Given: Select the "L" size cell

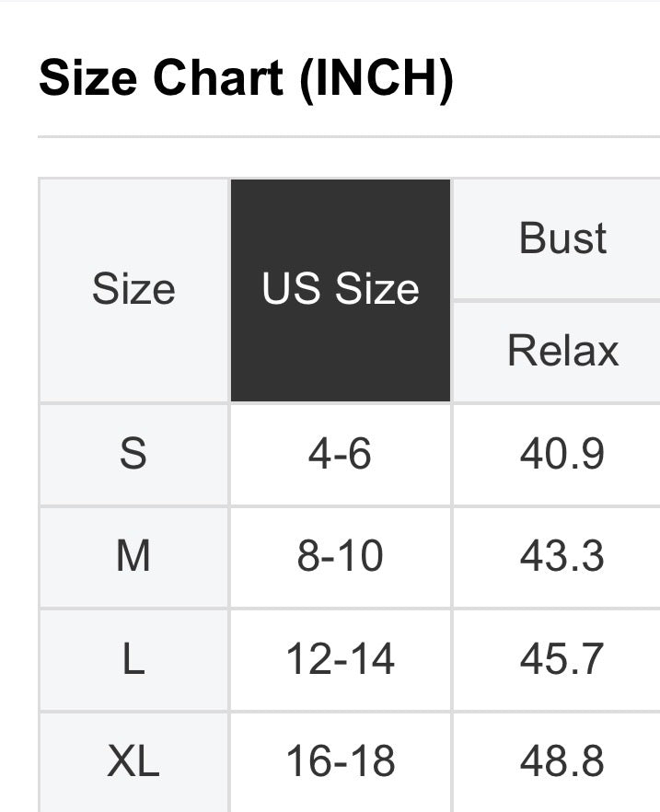Looking at the screenshot, I should coord(133,660).
